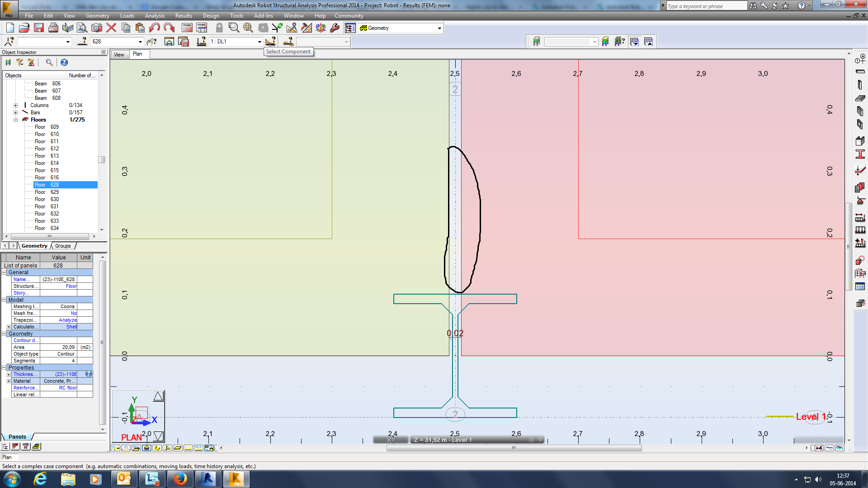Open the Loads menu
The width and height of the screenshot is (868, 488).
[127, 16]
